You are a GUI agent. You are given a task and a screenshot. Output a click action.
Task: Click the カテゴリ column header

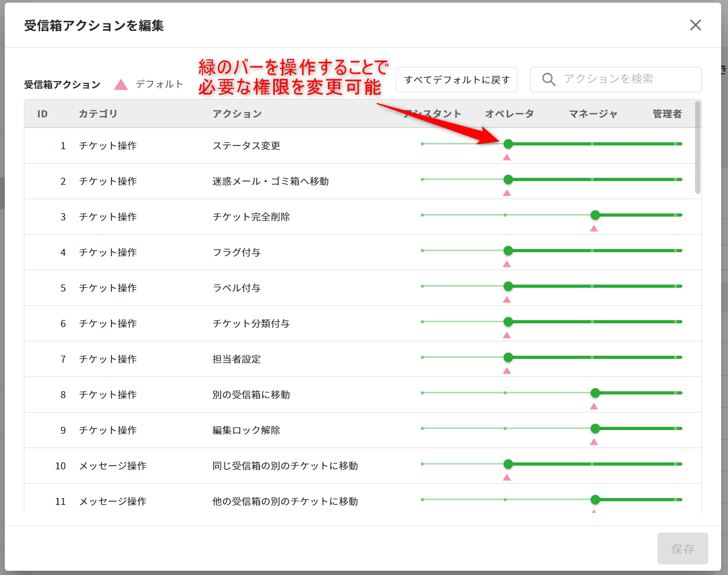tap(98, 114)
